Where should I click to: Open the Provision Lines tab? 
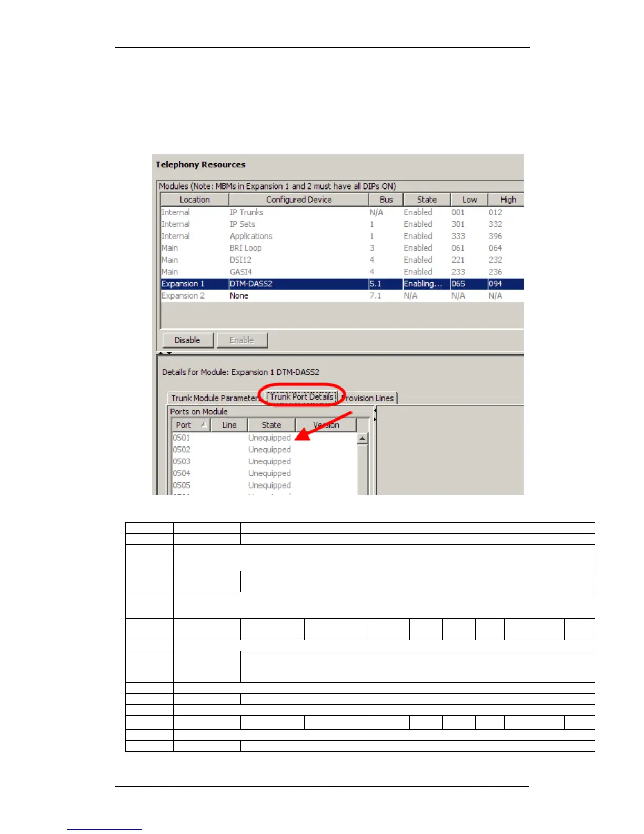(x=367, y=398)
